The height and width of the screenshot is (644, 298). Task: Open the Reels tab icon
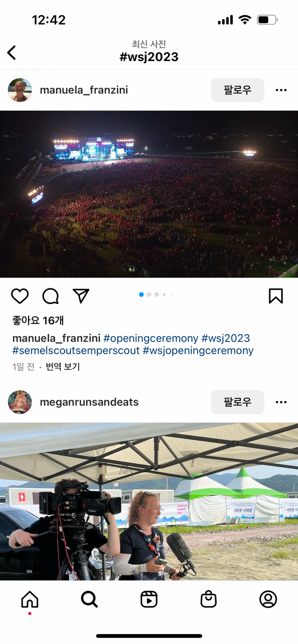pyautogui.click(x=149, y=599)
